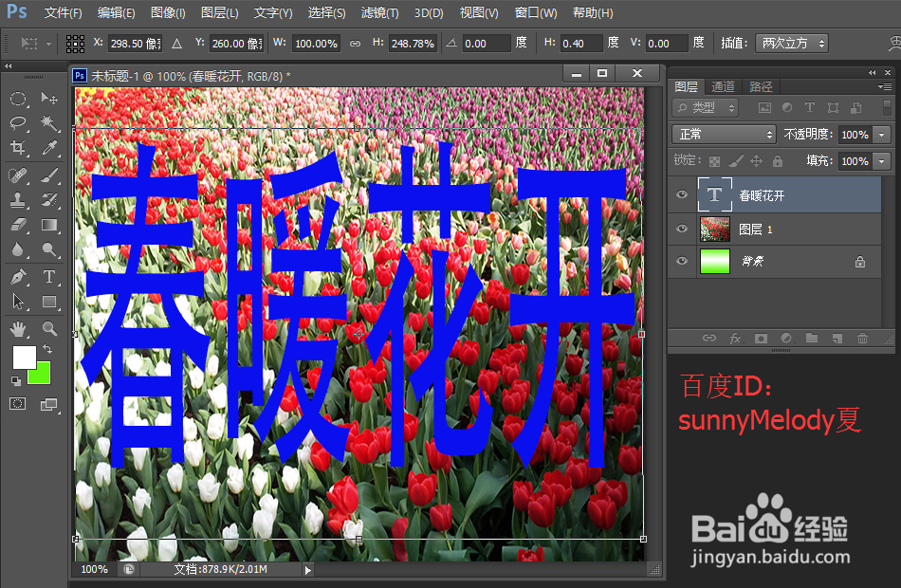Open the 不透明度 opacity slider dropdown
Screen dimensions: 901x588
tap(881, 135)
